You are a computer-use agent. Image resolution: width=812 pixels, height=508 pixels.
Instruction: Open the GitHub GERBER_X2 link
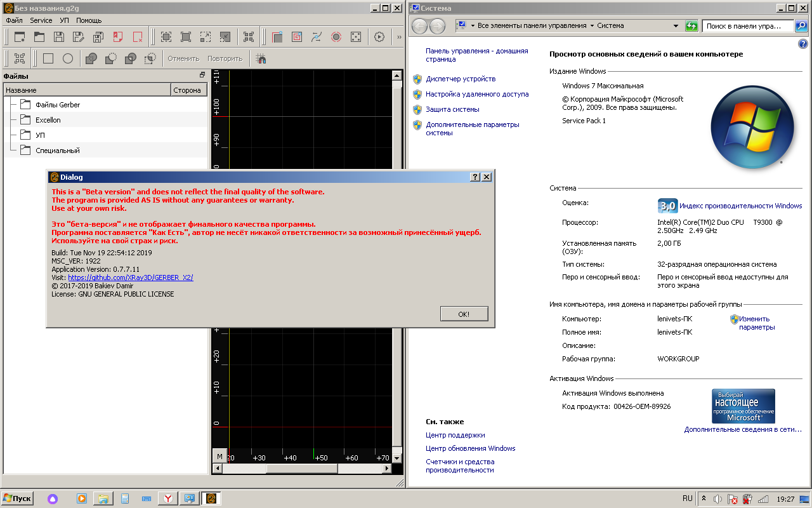(131, 277)
